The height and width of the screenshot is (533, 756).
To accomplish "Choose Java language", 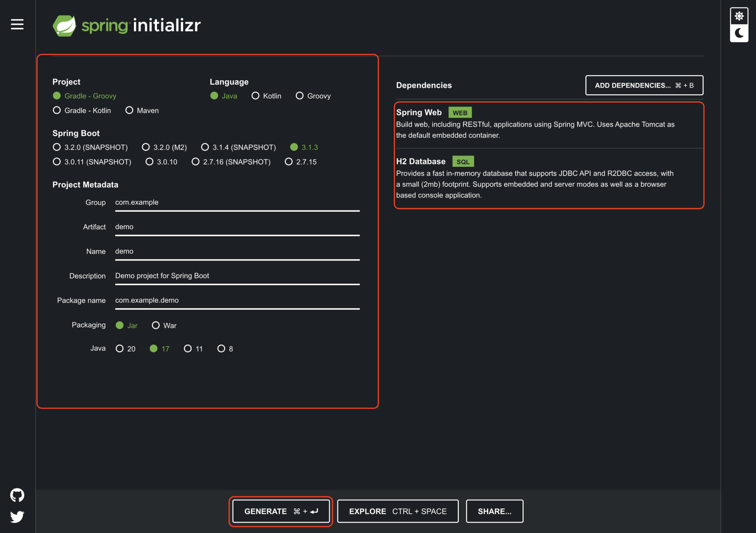I will [x=224, y=96].
